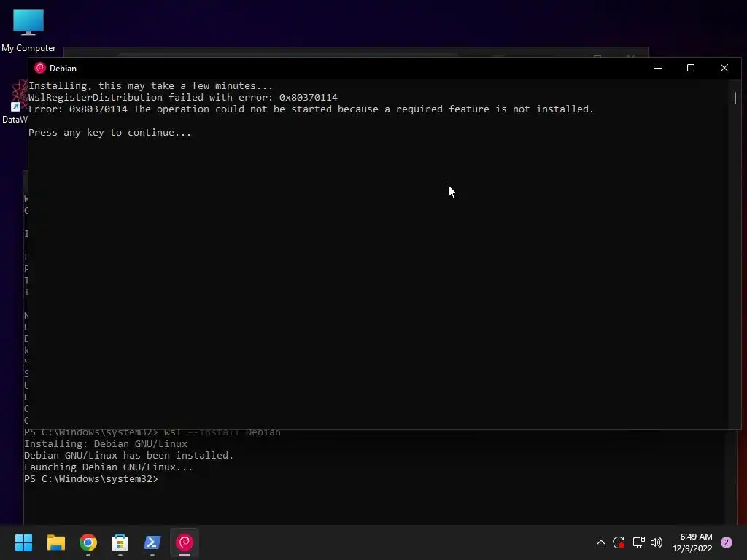Click 'Installing, this may take a few minutes...' text
The width and height of the screenshot is (747, 560).
(150, 86)
